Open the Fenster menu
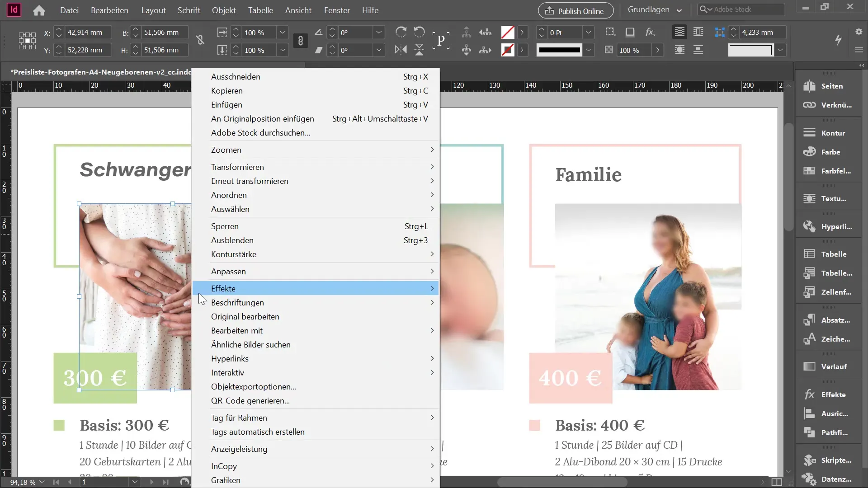Screen dimensions: 868x488 (x=337, y=10)
